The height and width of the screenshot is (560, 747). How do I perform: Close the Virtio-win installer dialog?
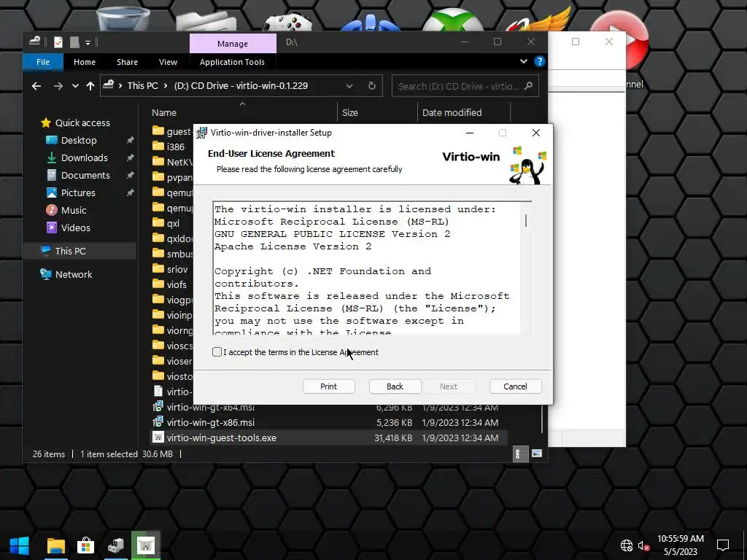coord(536,133)
